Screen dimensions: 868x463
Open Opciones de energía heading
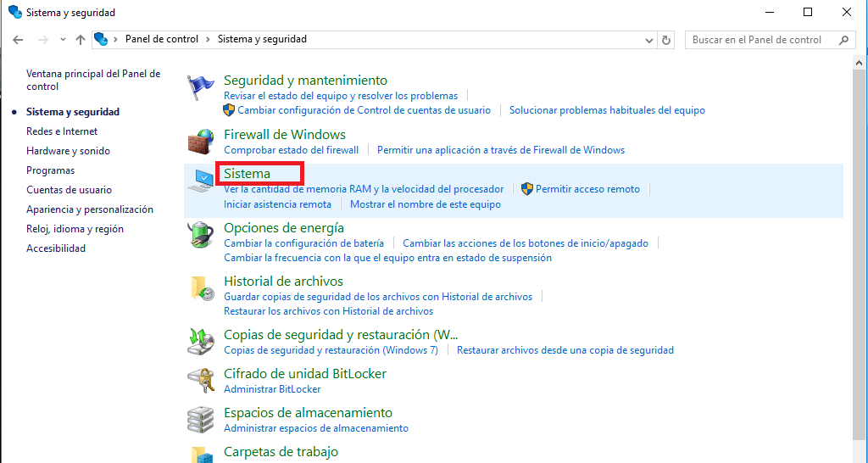click(284, 227)
